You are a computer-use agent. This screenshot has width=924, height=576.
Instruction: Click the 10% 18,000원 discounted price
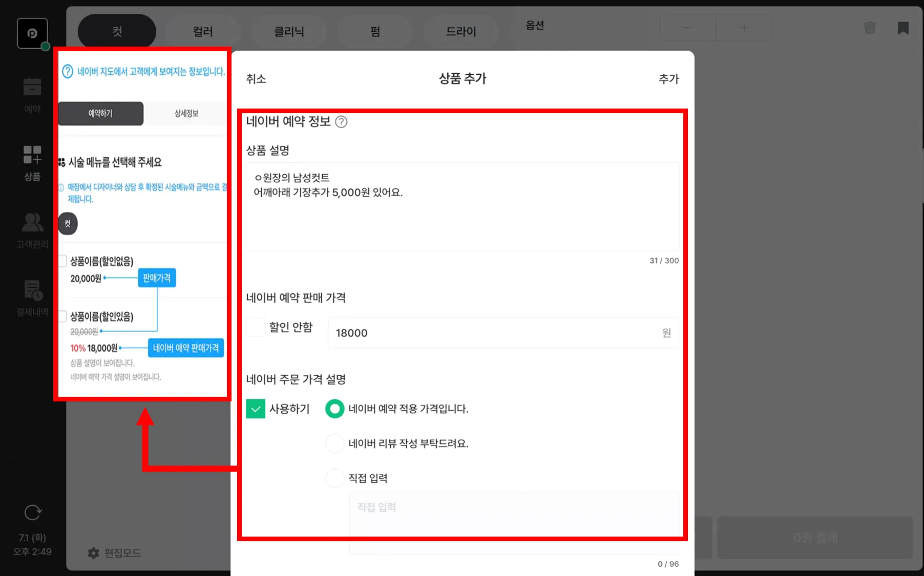click(94, 348)
